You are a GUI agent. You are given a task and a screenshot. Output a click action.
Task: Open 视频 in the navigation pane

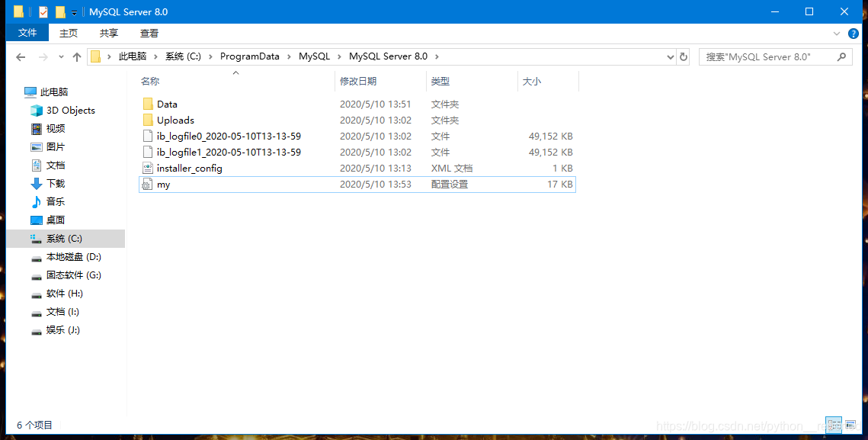click(x=56, y=129)
